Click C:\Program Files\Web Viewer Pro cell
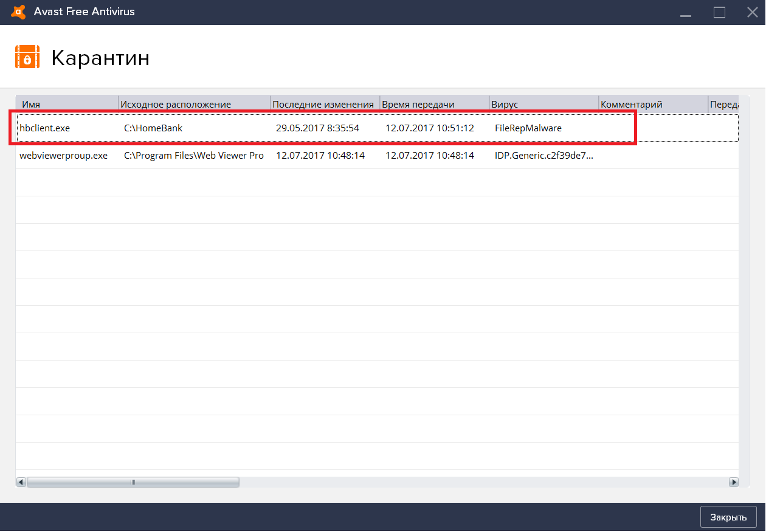The height and width of the screenshot is (532, 766). pos(194,156)
